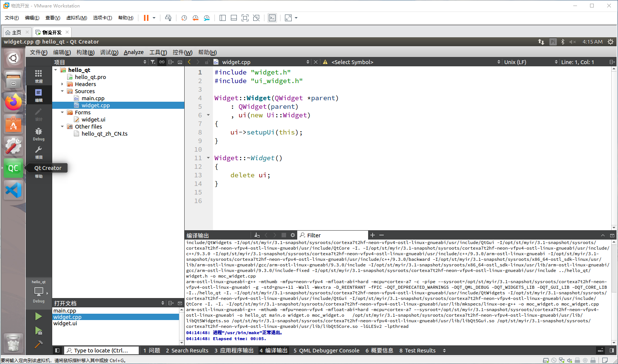
Task: Open Firefox from the Ubuntu dock
Action: 13,102
